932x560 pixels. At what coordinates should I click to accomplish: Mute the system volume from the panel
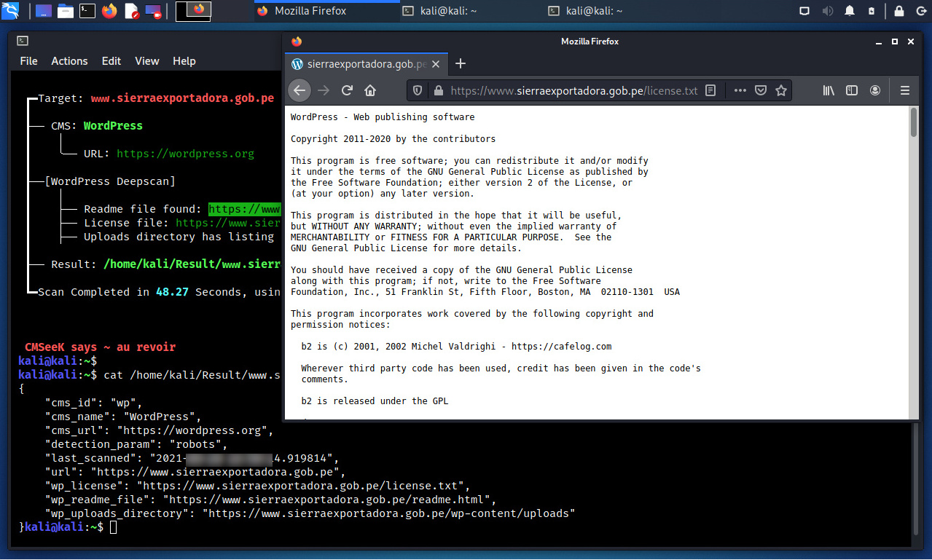(827, 11)
